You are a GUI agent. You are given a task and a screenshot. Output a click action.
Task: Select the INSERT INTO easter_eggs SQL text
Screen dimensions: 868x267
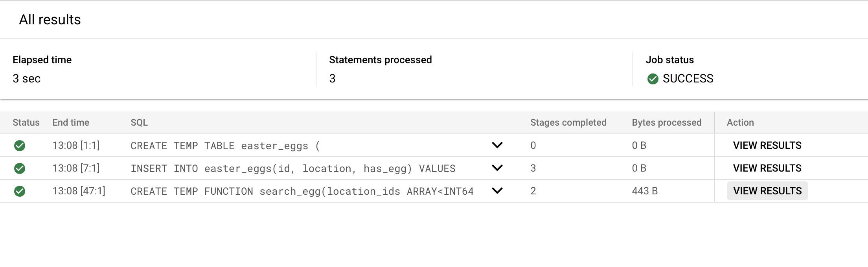coord(293,168)
